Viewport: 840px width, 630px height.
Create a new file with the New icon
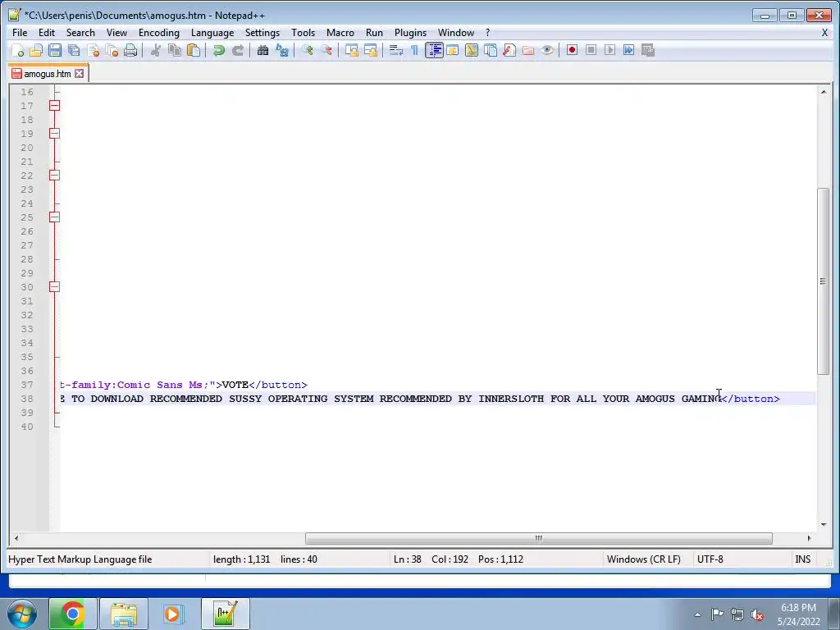point(17,50)
